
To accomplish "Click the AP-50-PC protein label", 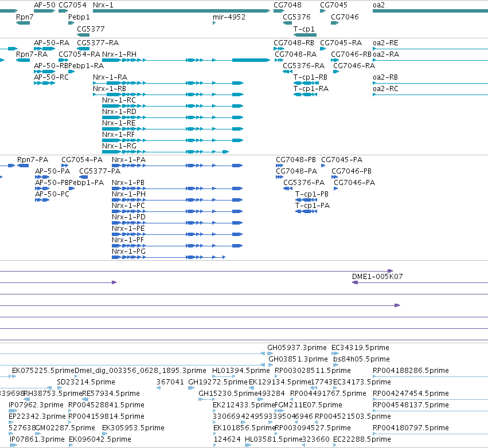I will pos(52,194).
